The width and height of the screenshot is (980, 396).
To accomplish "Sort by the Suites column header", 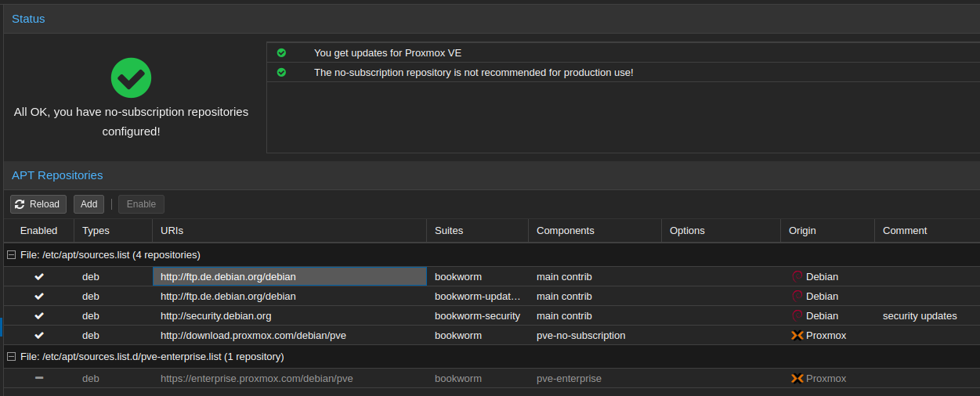I will (x=449, y=231).
